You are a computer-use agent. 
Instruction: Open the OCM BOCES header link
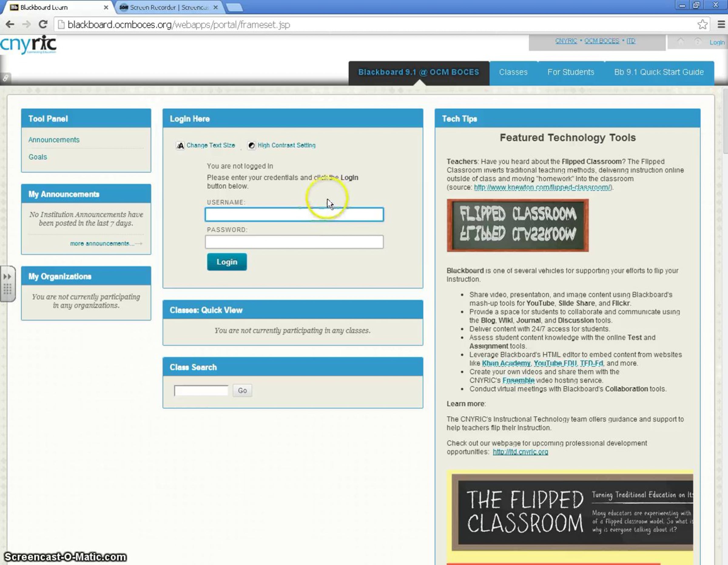pyautogui.click(x=602, y=41)
